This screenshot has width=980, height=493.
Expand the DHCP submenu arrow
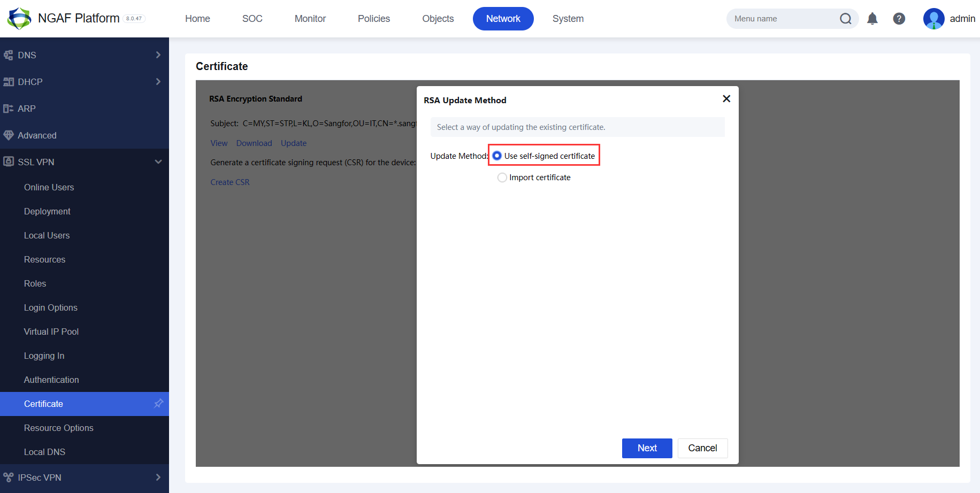coord(158,82)
